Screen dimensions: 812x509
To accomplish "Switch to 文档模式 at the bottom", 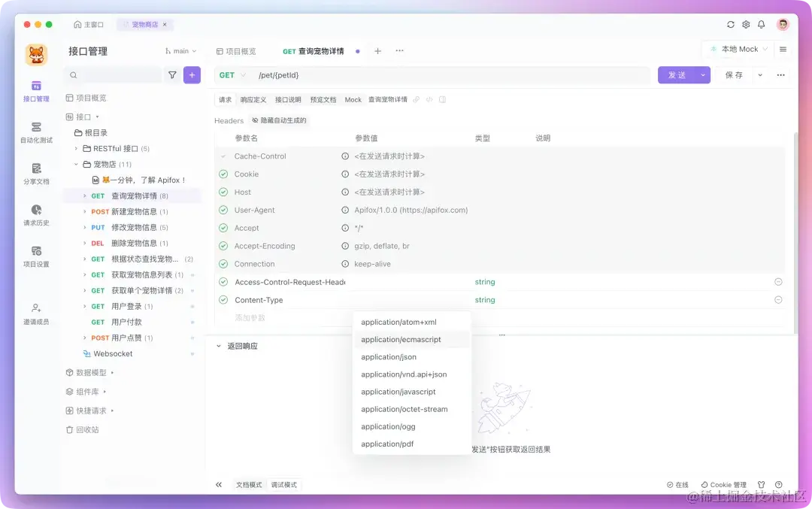I will tap(249, 484).
